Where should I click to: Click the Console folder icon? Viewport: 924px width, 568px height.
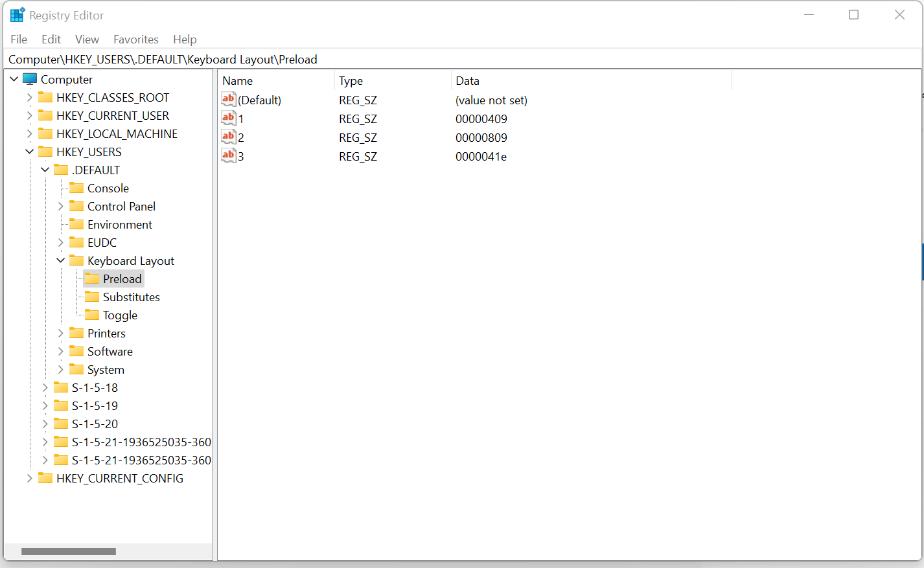point(76,188)
